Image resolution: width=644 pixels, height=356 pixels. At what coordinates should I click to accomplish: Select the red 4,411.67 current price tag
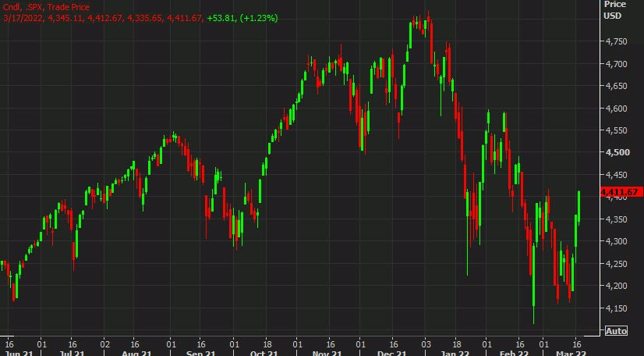pos(622,192)
